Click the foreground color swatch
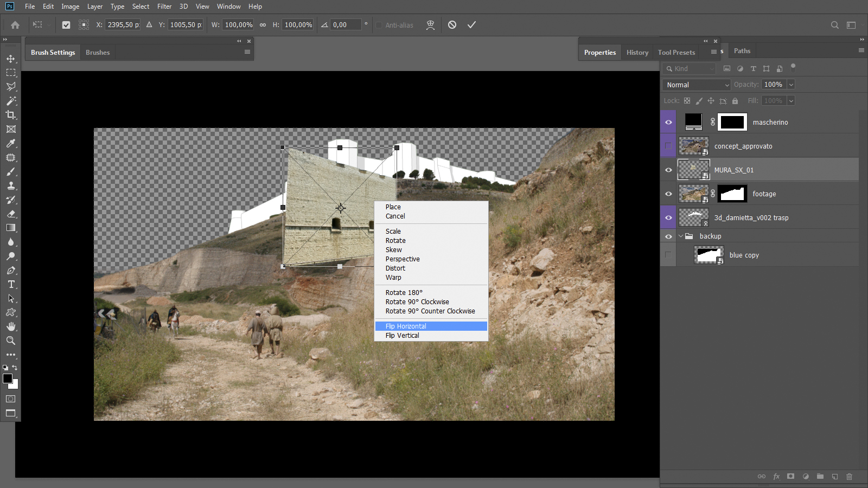Screen dimensions: 868x488 tap(8, 378)
